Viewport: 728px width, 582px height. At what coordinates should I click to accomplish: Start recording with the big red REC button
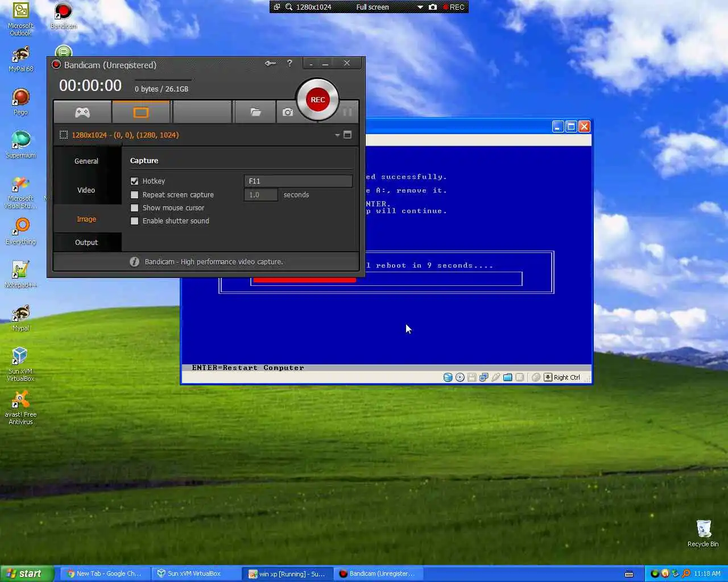317,99
